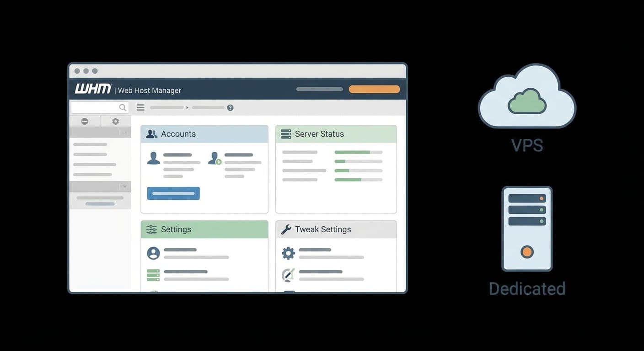Image resolution: width=644 pixels, height=351 pixels.
Task: Click the Settings sliders icon
Action: pyautogui.click(x=151, y=229)
